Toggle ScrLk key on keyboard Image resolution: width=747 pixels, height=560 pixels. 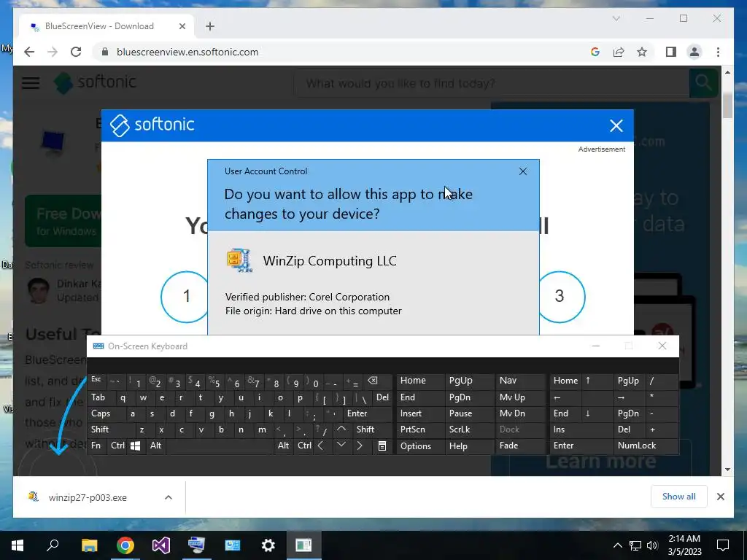point(470,429)
